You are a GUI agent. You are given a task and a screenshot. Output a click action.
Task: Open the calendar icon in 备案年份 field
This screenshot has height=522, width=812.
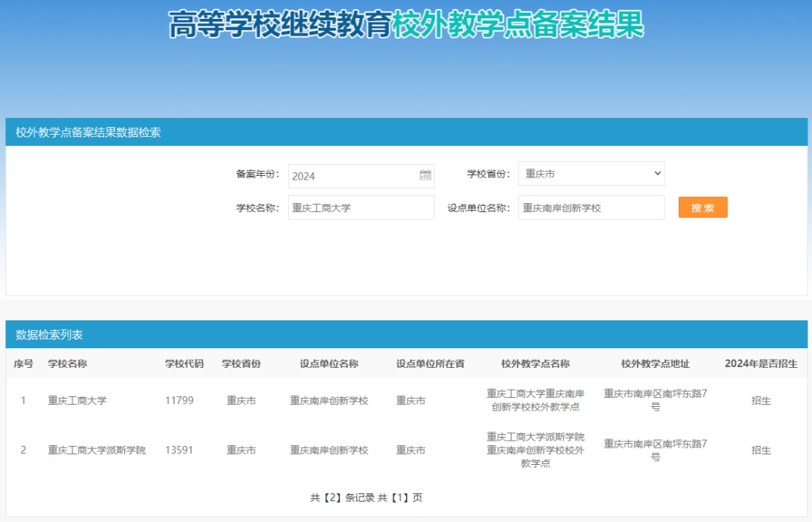(x=426, y=175)
